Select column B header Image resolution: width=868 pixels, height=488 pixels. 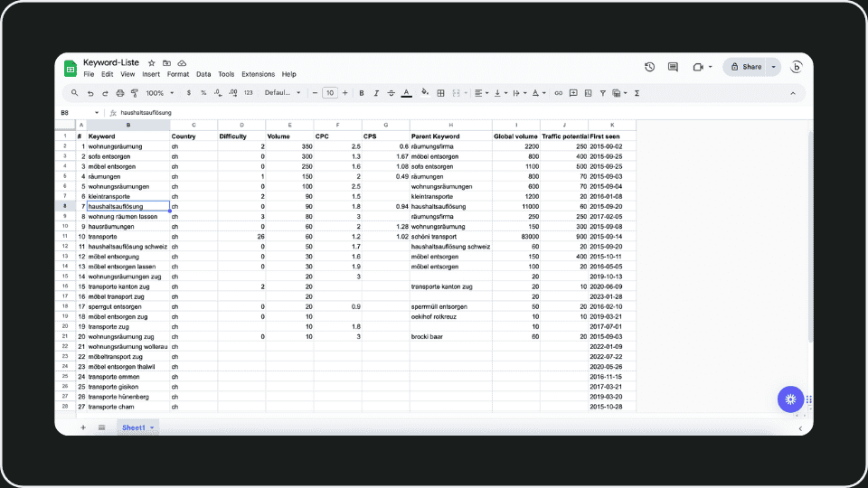click(x=128, y=125)
